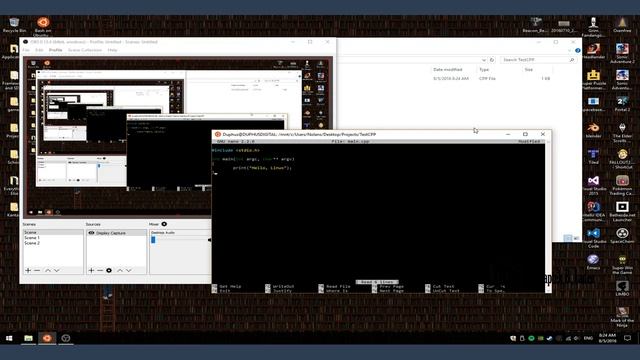Launch LIMBO desktop shortcut
This screenshot has height=360, width=640.
click(x=622, y=288)
